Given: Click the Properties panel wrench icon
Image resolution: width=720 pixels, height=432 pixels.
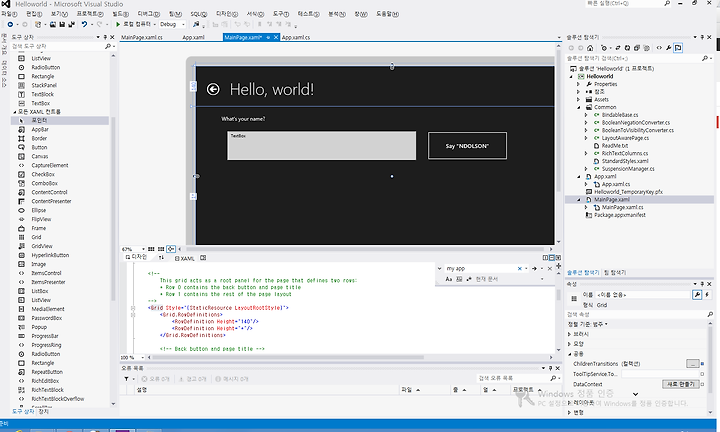Looking at the screenshot, I should click(x=697, y=295).
